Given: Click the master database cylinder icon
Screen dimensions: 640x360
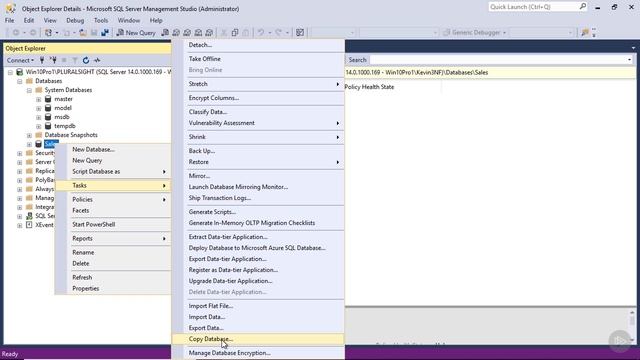Looking at the screenshot, I should (x=48, y=99).
